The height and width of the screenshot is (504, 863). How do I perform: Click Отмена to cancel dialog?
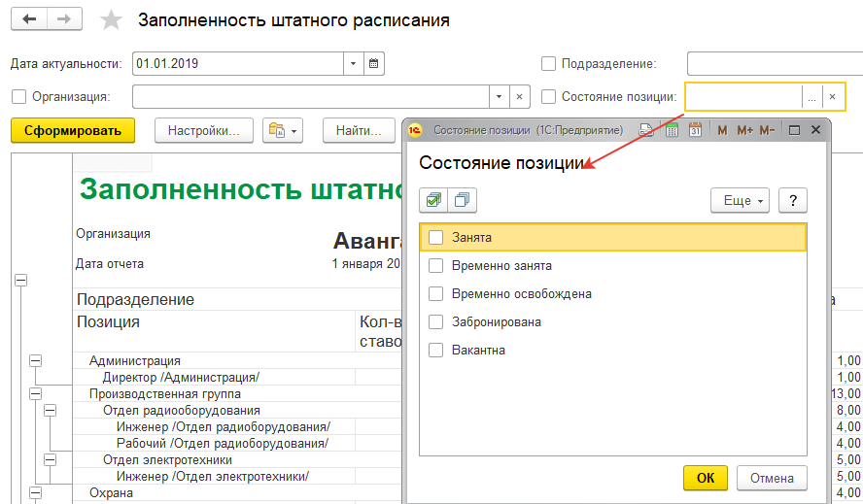(772, 478)
